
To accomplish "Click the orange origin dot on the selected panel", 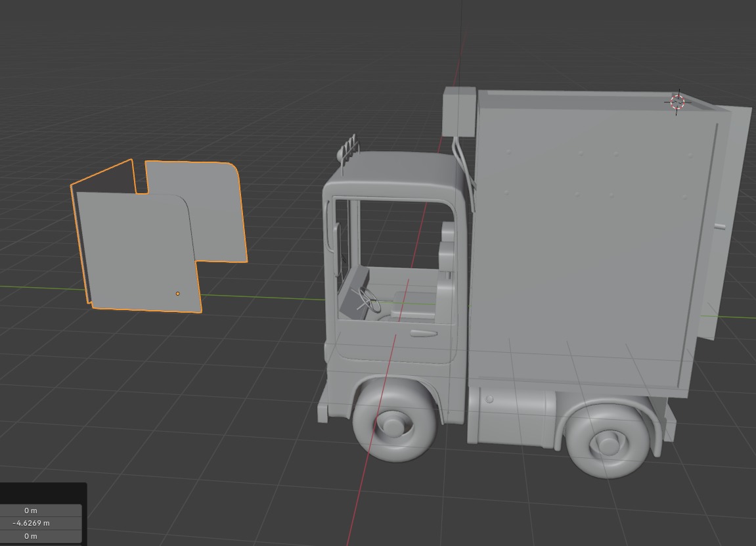I will click(x=178, y=293).
